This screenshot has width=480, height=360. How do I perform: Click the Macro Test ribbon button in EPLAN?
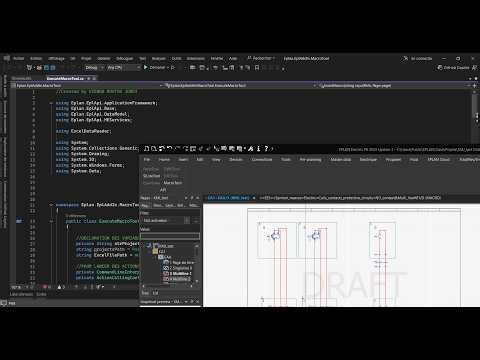point(173,183)
